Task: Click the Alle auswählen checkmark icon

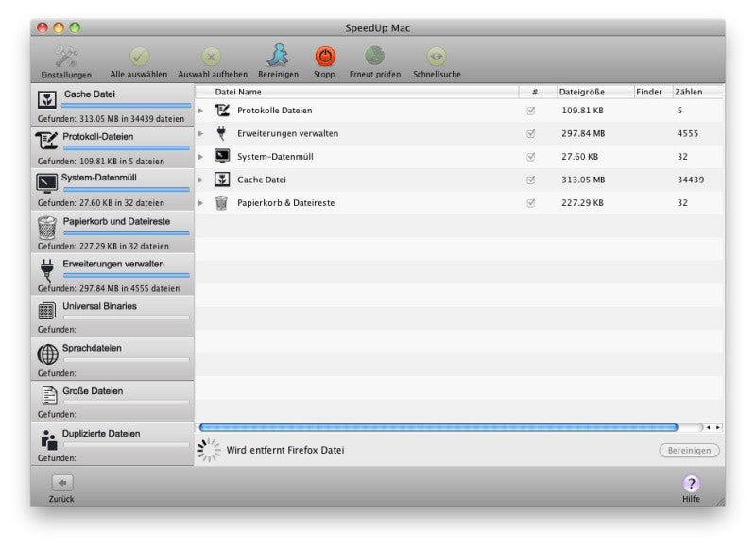Action: [139, 57]
